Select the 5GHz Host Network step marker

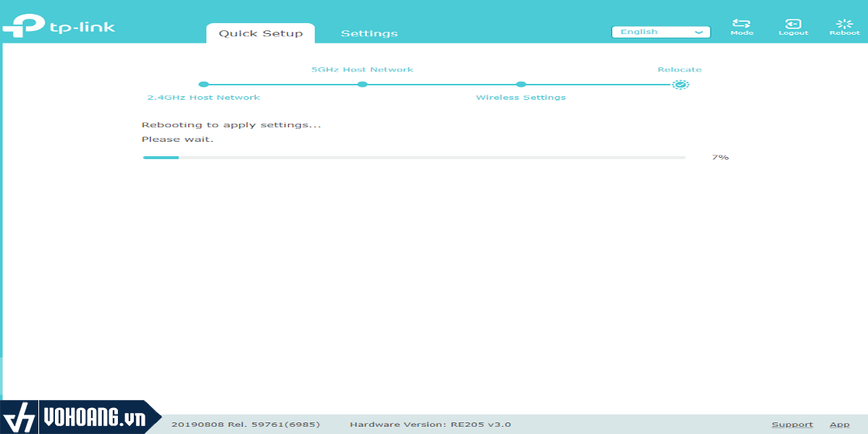pyautogui.click(x=362, y=85)
